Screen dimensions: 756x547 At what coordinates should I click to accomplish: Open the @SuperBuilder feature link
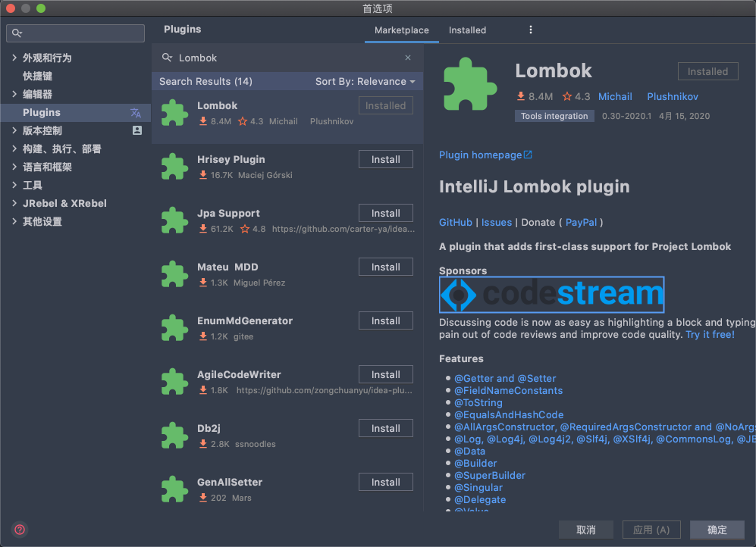pyautogui.click(x=490, y=475)
